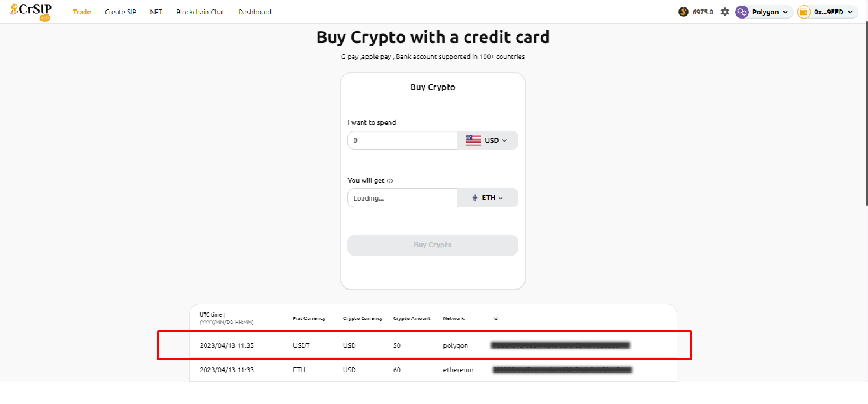This screenshot has height=404, width=868.
Task: Click the purple Polygon network icon
Action: coord(742,12)
